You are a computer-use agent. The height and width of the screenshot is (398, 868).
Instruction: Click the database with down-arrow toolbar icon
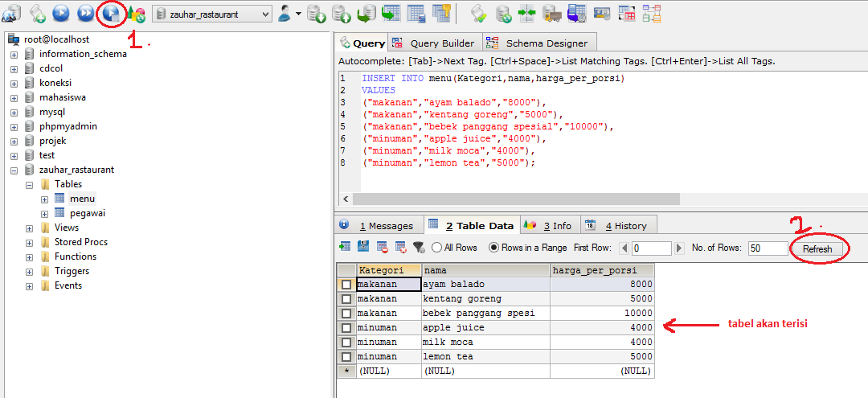point(317,14)
